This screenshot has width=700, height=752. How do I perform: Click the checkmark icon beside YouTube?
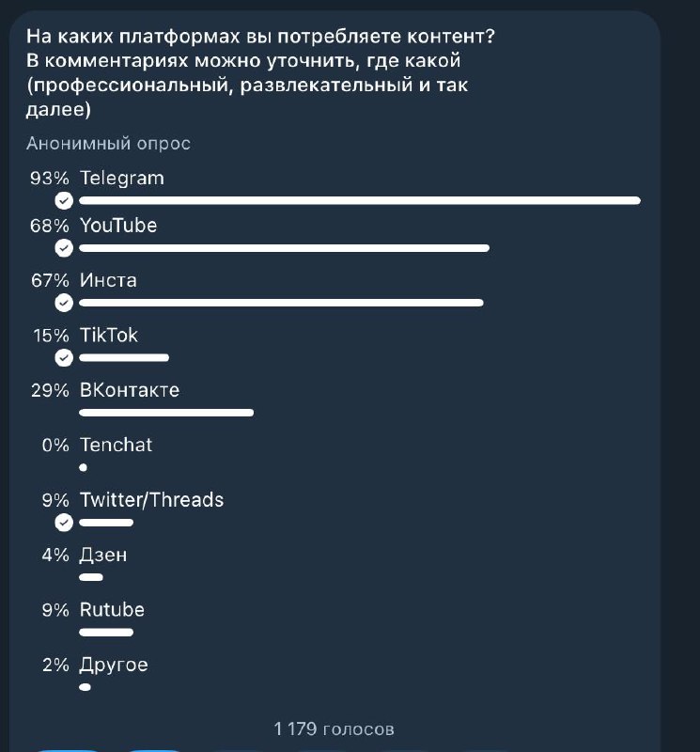pos(64,248)
